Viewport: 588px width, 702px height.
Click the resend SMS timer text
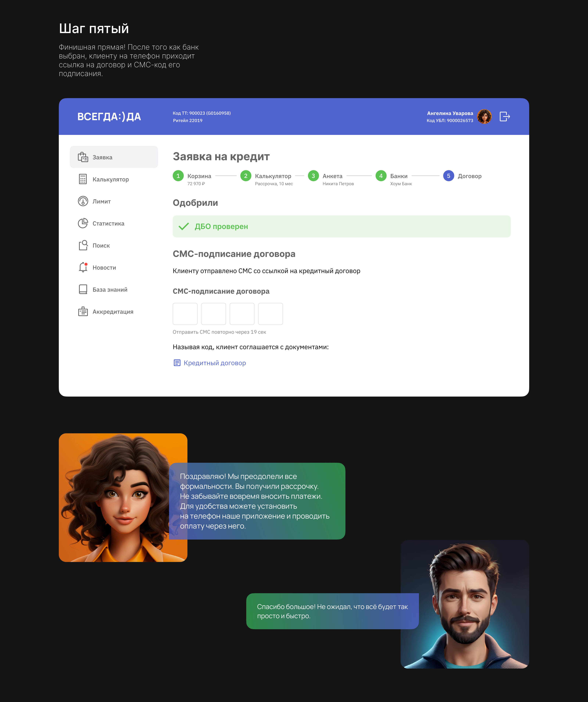tap(219, 332)
